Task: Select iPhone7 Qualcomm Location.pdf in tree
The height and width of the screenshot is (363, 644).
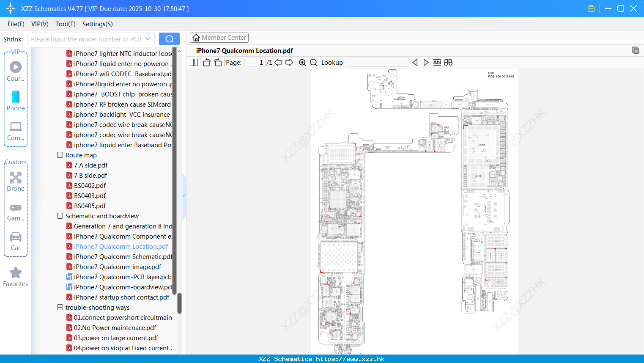Action: pos(121,246)
